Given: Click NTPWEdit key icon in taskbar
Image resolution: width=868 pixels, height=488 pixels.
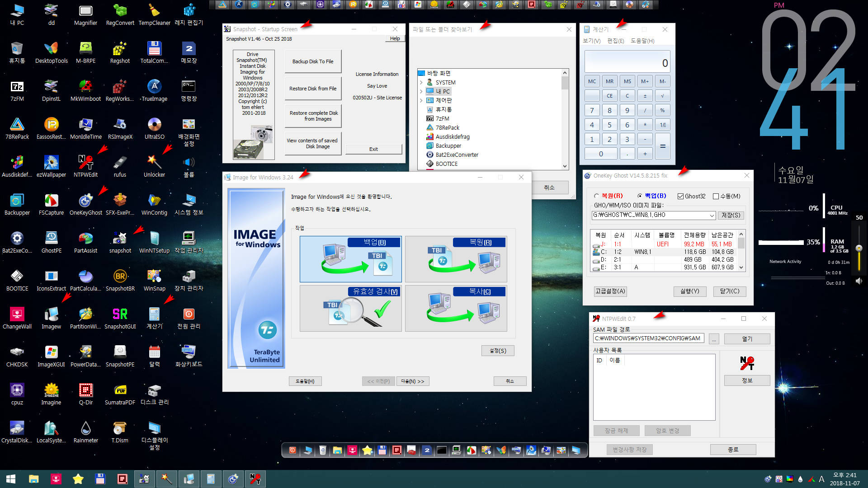Looking at the screenshot, I should [x=255, y=479].
